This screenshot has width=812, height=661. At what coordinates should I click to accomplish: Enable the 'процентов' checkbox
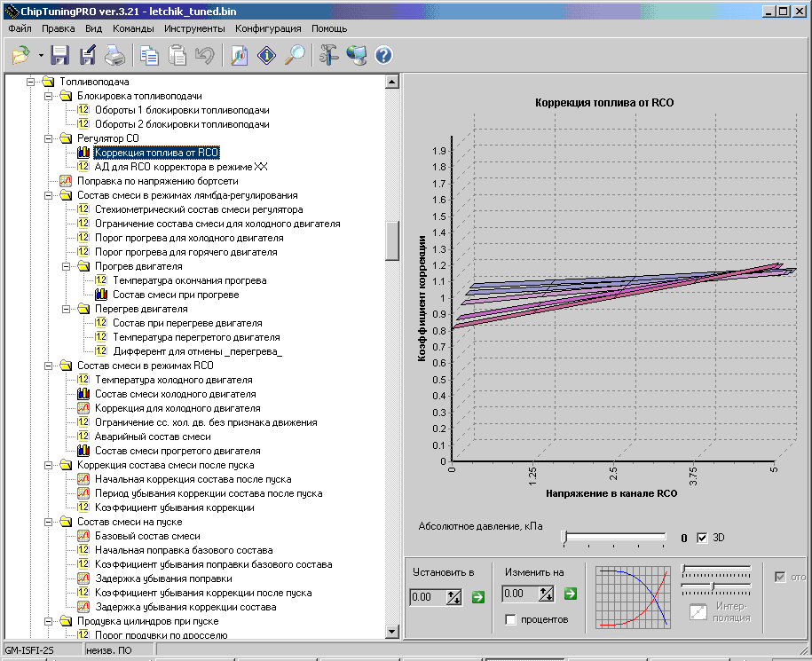click(510, 619)
